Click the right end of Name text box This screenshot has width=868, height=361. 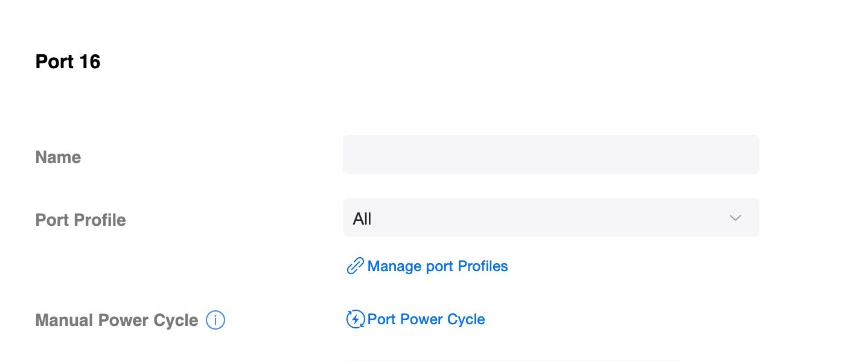[x=751, y=155]
